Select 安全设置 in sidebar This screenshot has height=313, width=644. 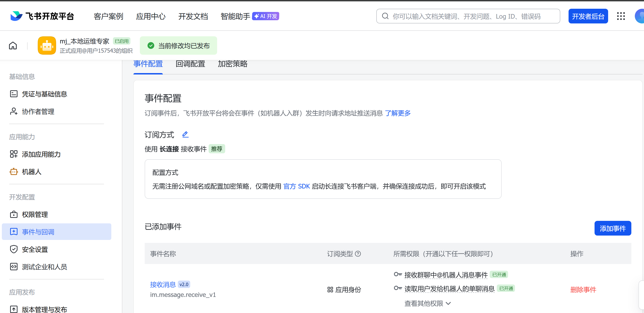pyautogui.click(x=57, y=249)
